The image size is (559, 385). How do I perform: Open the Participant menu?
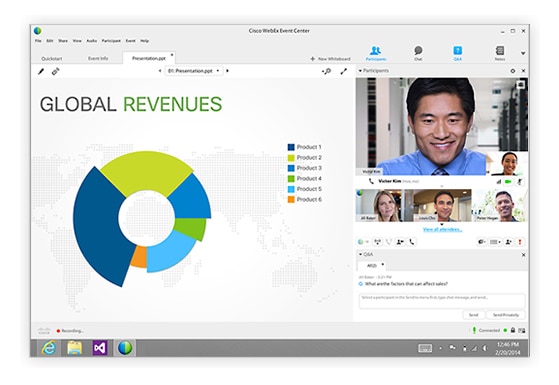pyautogui.click(x=111, y=41)
